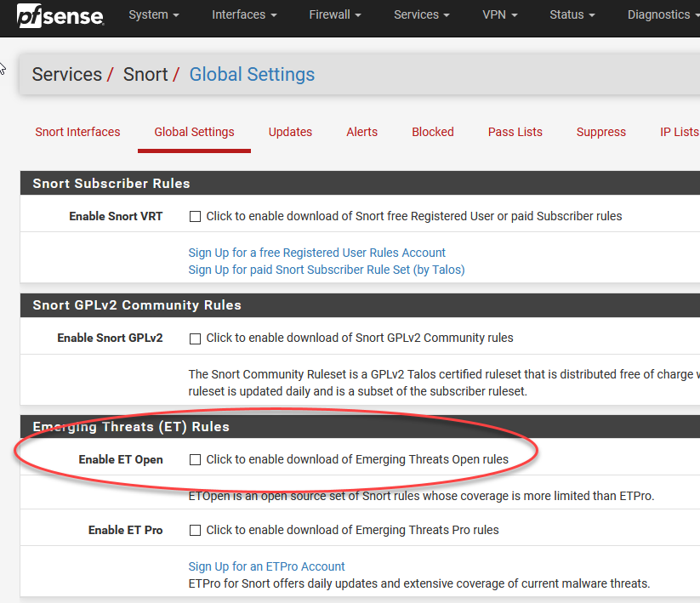Click 'Click to enable download of Emerging Threats Pro rules' text

[352, 530]
